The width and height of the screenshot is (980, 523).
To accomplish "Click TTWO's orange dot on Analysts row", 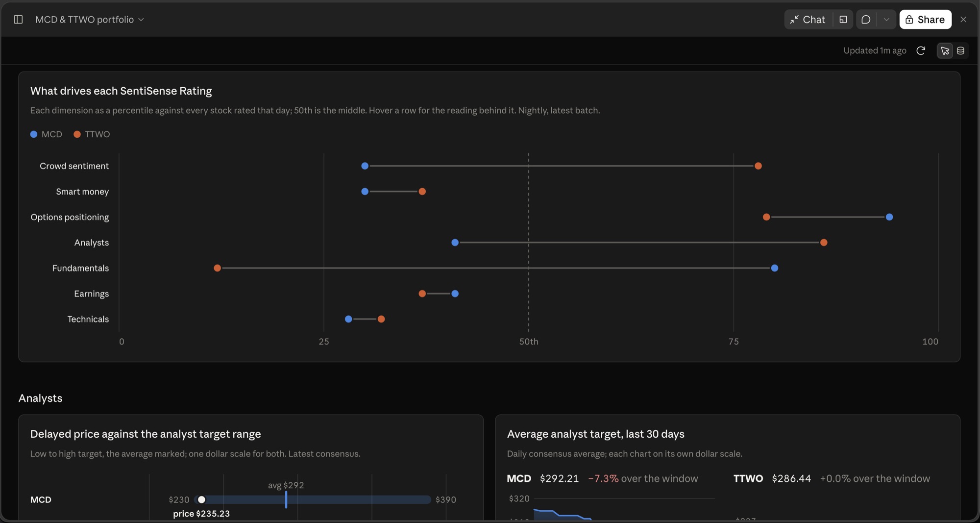I will coord(824,243).
